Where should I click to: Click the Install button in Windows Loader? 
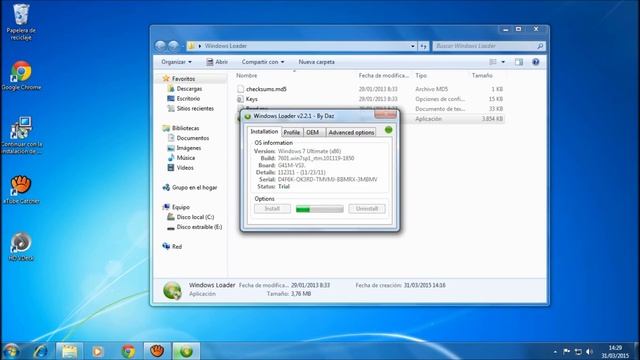(x=272, y=209)
